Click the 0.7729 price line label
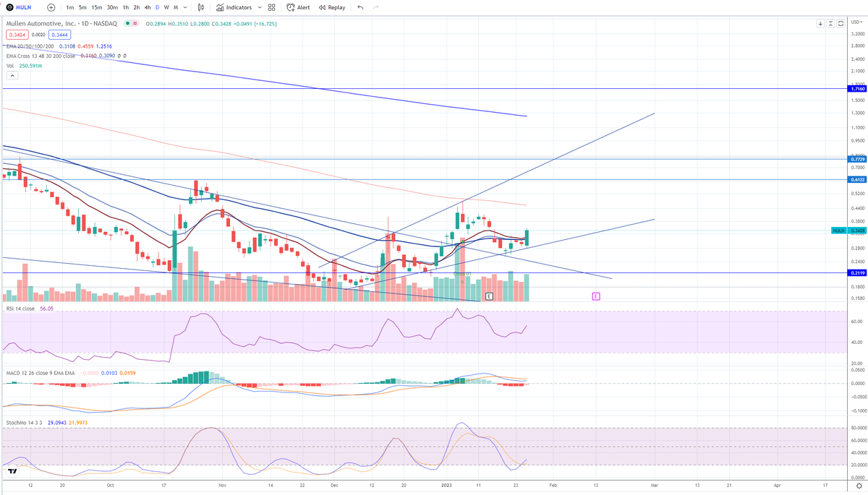 point(858,158)
